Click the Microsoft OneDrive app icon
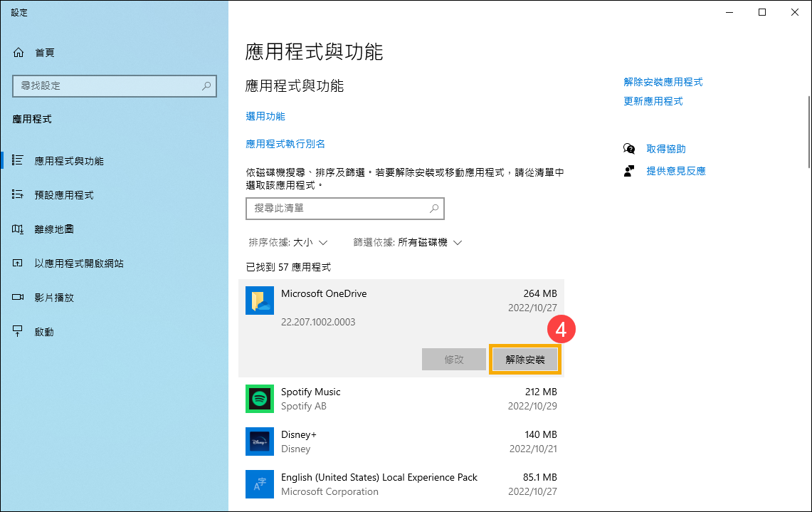 260,301
